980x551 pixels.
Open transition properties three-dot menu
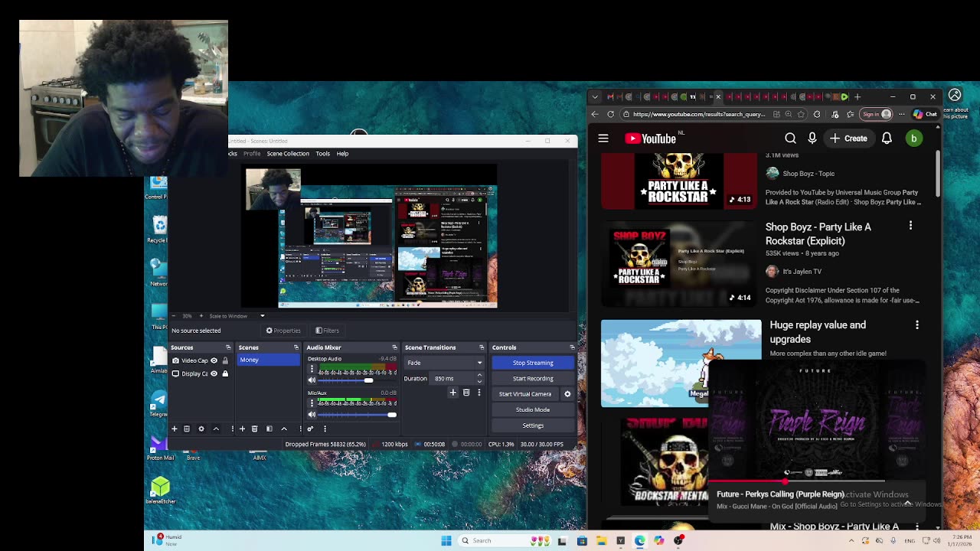point(479,393)
